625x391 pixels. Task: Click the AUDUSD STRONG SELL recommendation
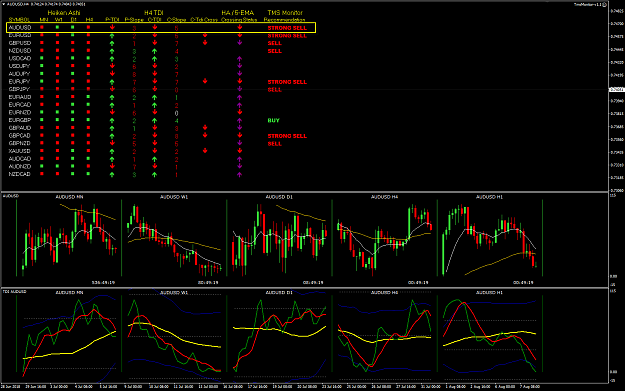287,28
